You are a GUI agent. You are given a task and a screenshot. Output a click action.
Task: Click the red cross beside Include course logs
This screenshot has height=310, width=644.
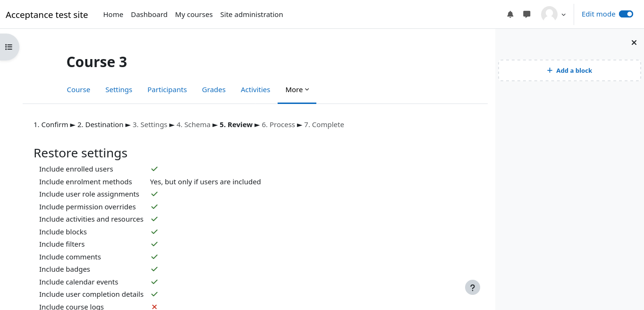[x=154, y=307]
